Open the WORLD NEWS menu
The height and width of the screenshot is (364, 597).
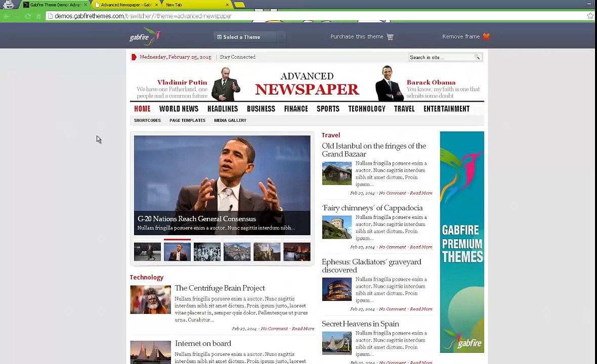pyautogui.click(x=179, y=109)
